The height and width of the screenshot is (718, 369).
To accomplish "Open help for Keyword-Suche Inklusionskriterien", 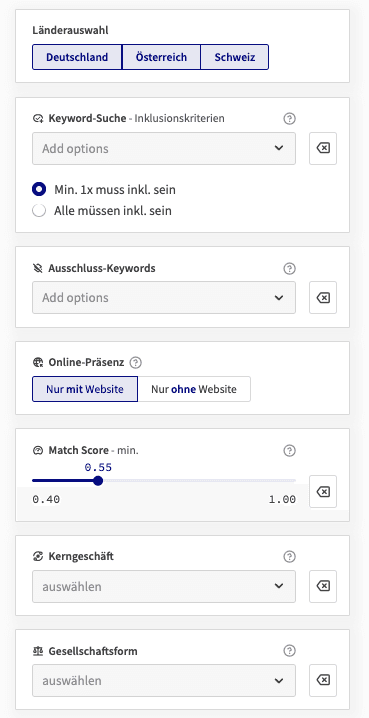I will click(x=289, y=119).
